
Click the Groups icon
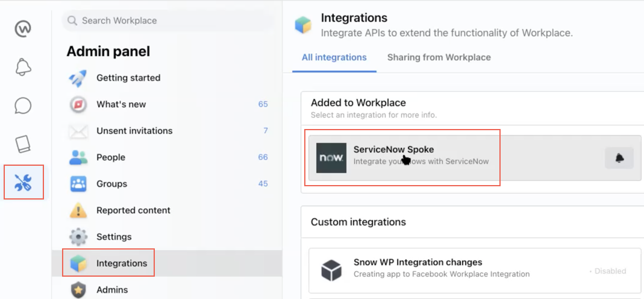[78, 184]
